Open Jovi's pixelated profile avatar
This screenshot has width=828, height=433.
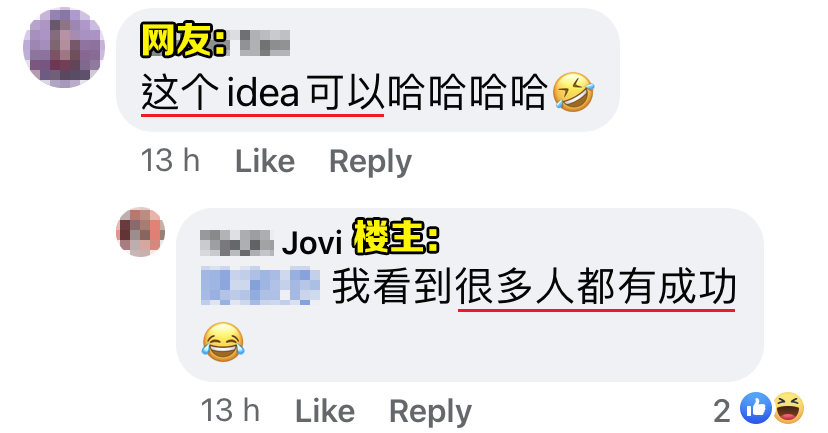click(140, 232)
